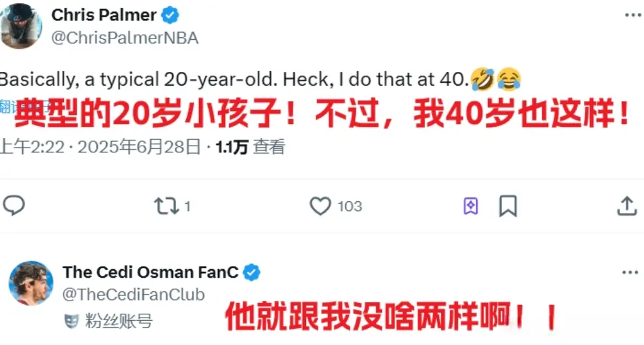Click the 粉丝账号 mask icon

71,321
